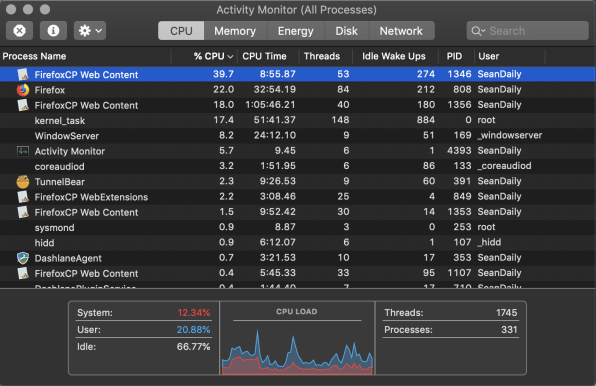
Task: Switch to the Memory tab
Action: pos(235,31)
